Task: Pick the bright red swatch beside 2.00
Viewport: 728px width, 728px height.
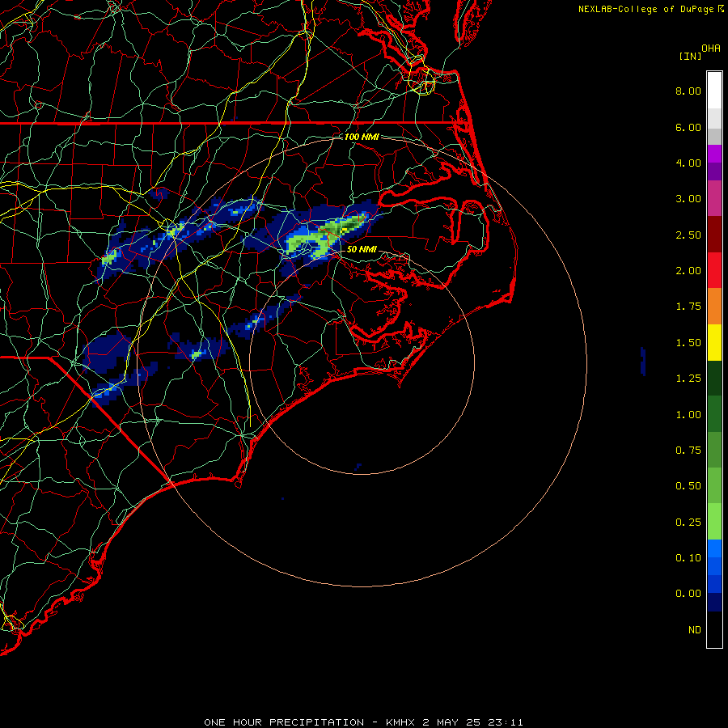Action: [714, 270]
